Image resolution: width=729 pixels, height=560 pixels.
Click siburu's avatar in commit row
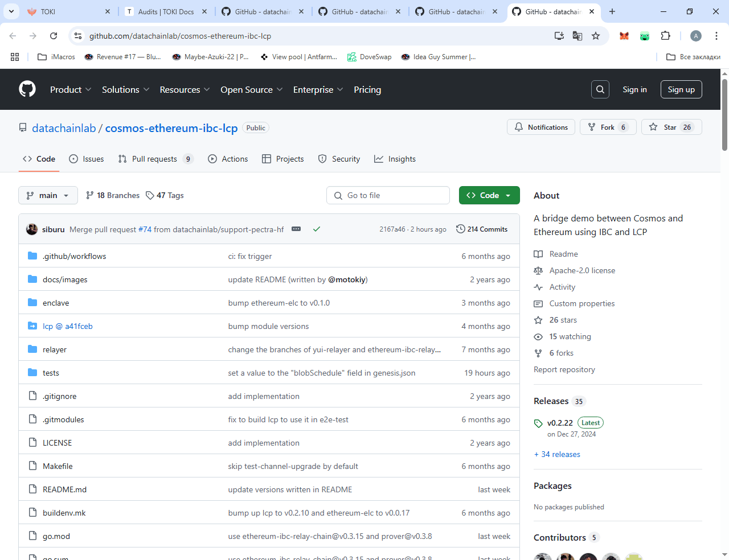tap(32, 229)
